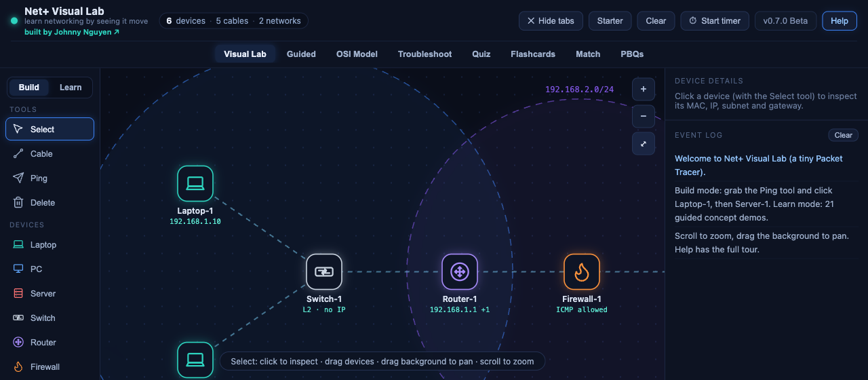Add a PC device from the palette
This screenshot has width=868, height=380.
click(50, 269)
